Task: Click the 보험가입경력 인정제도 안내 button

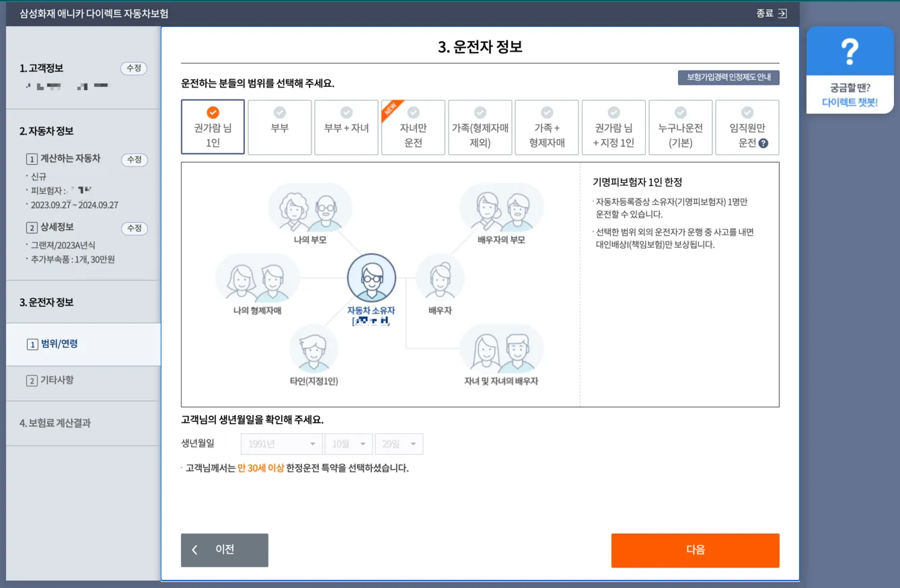Action: pyautogui.click(x=728, y=77)
